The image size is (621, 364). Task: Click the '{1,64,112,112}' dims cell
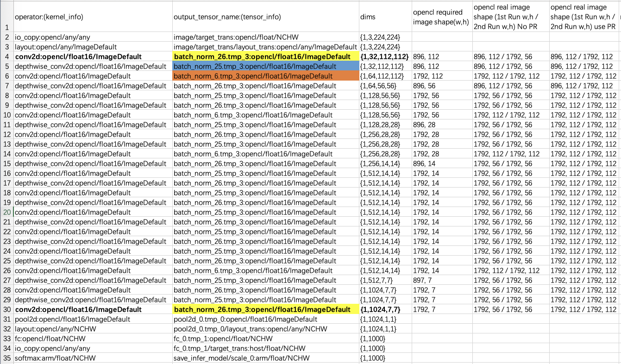[385, 76]
